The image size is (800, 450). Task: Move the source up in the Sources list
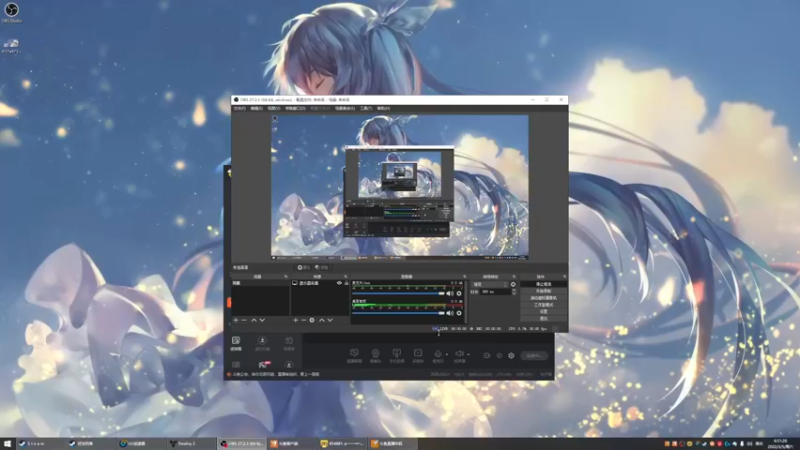(321, 320)
